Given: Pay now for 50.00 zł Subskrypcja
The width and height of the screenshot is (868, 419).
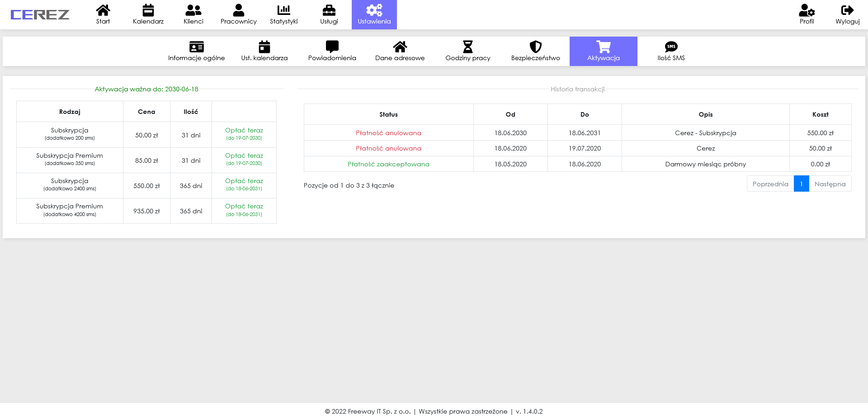Looking at the screenshot, I should 244,131.
